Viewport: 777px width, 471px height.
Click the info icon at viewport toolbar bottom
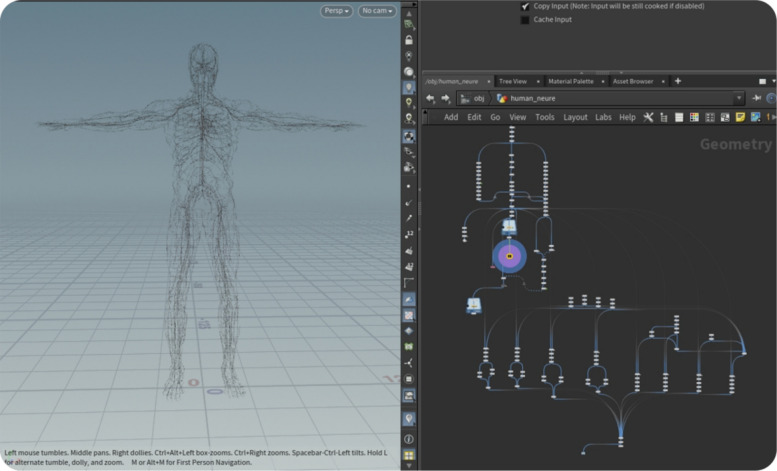coord(409,439)
